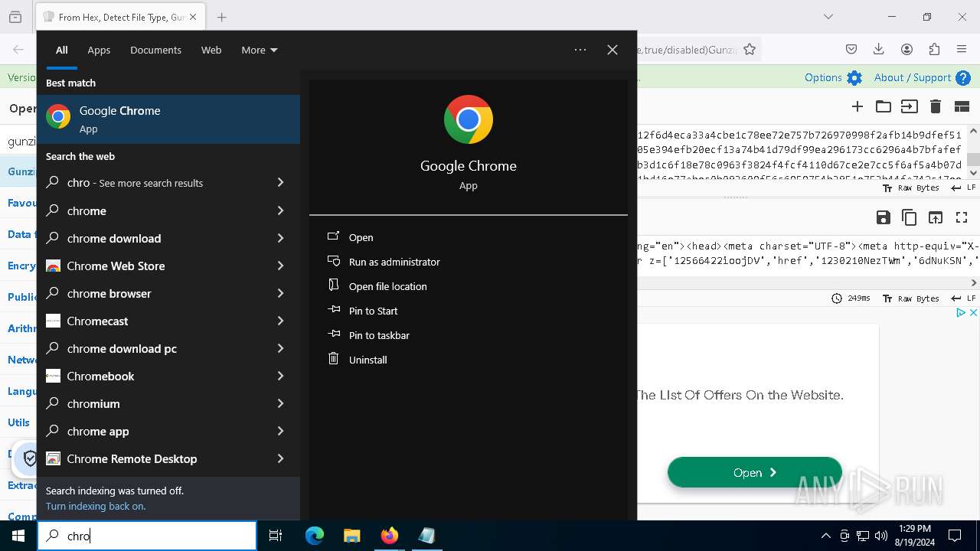Open the notepad-like app on the taskbar
This screenshot has width=980, height=551.
pos(426,536)
